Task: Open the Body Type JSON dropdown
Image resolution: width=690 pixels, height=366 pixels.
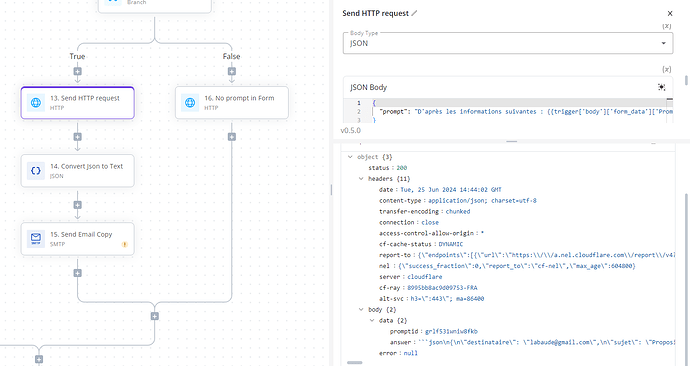Action: pyautogui.click(x=508, y=44)
